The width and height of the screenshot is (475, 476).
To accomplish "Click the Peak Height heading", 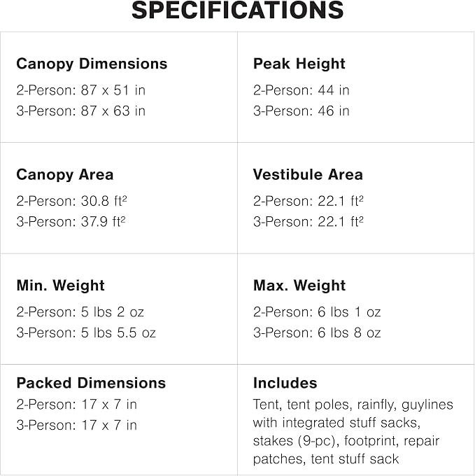I will click(x=299, y=64).
